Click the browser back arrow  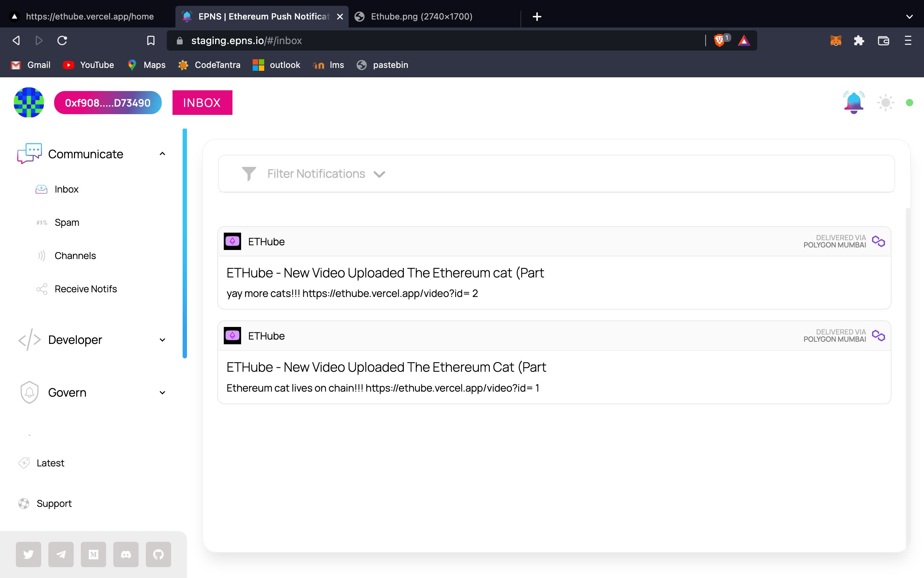(16, 40)
